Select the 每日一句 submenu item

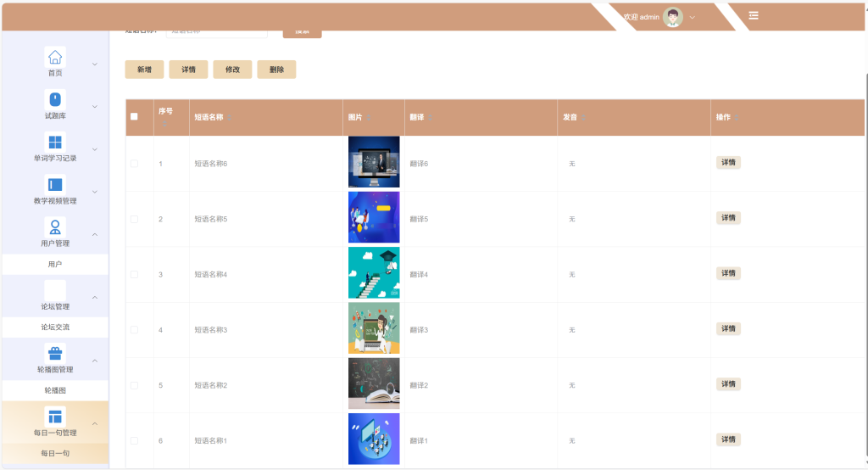click(x=55, y=453)
